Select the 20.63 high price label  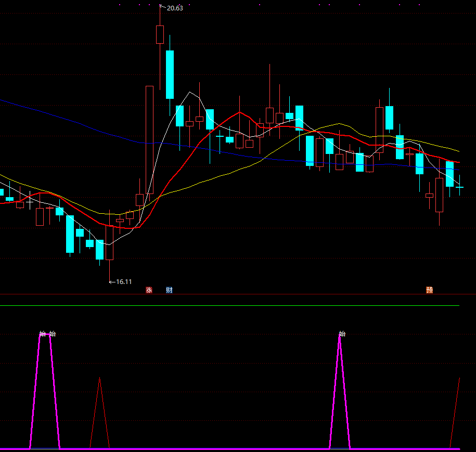175,8
